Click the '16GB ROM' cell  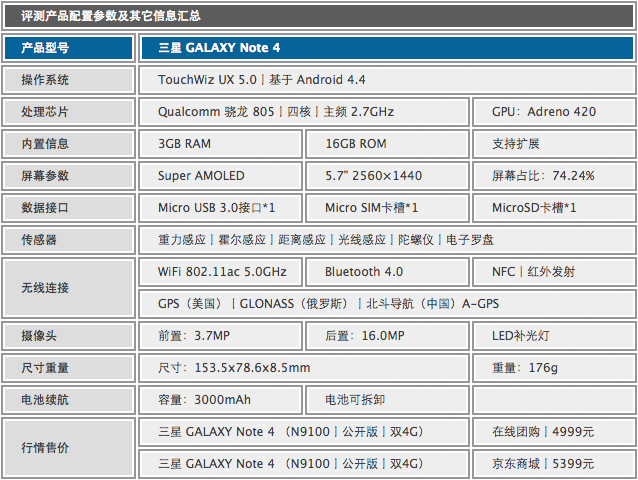(387, 144)
